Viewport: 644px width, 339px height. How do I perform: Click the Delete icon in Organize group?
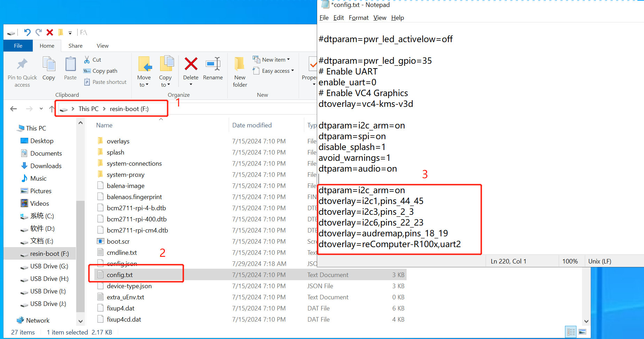tap(191, 64)
